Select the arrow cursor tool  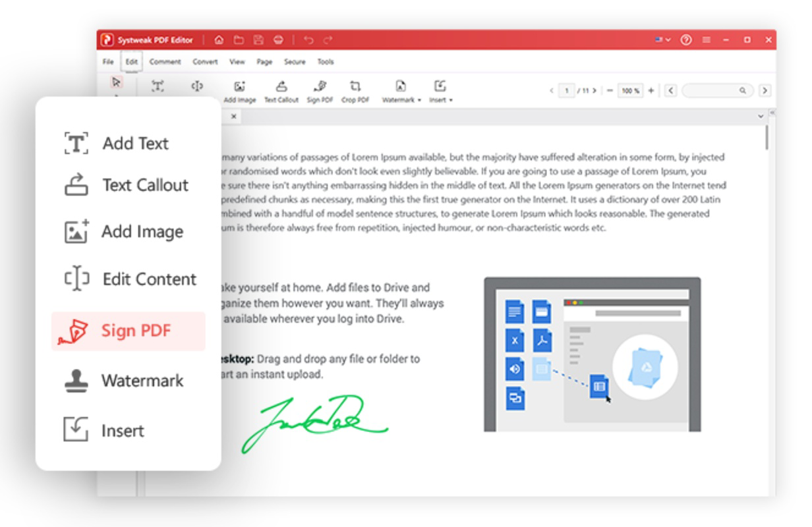(117, 82)
